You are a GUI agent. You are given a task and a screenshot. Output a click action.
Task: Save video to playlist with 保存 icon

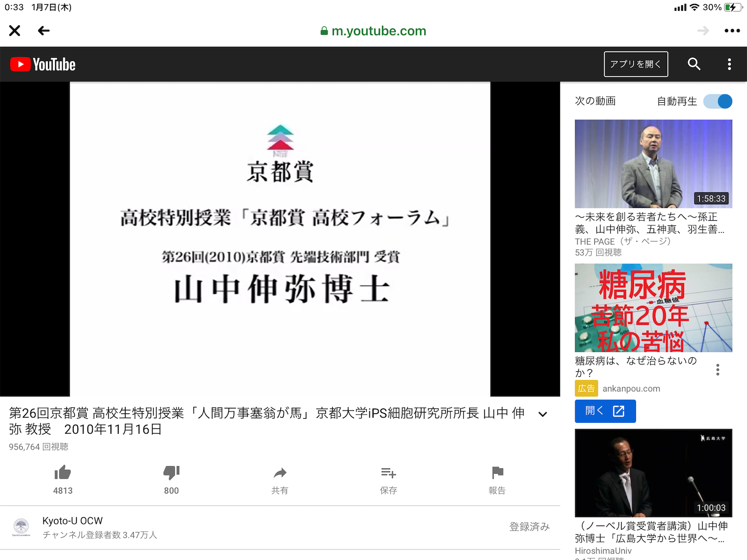click(388, 472)
